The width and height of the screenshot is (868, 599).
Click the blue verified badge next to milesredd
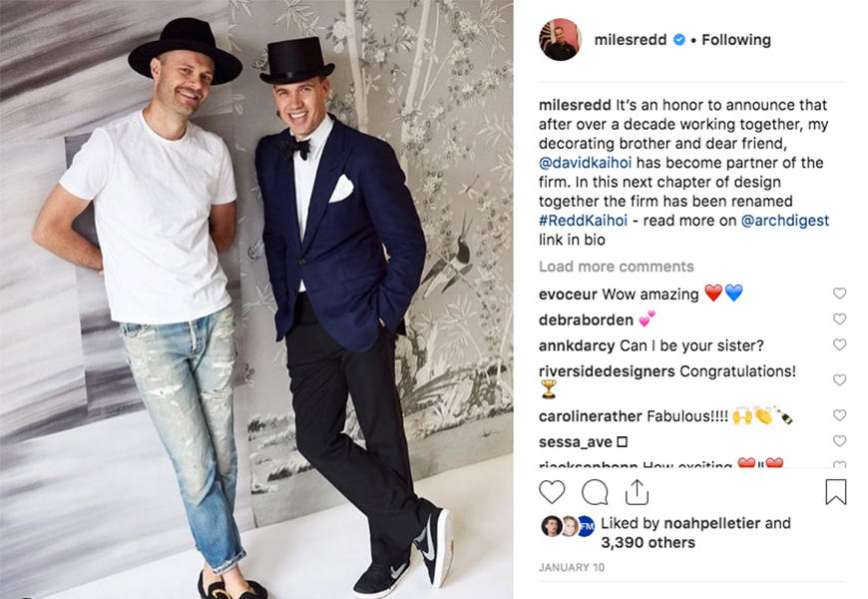[679, 40]
